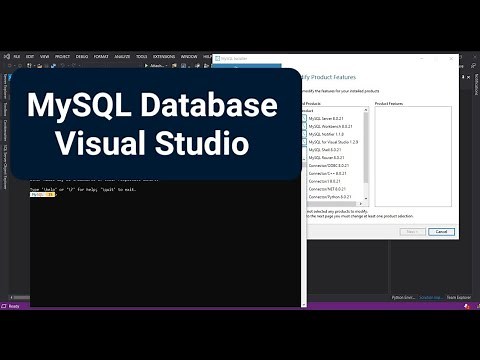Click the Save All toolbar icon
480x360 pixels.
(53, 66)
